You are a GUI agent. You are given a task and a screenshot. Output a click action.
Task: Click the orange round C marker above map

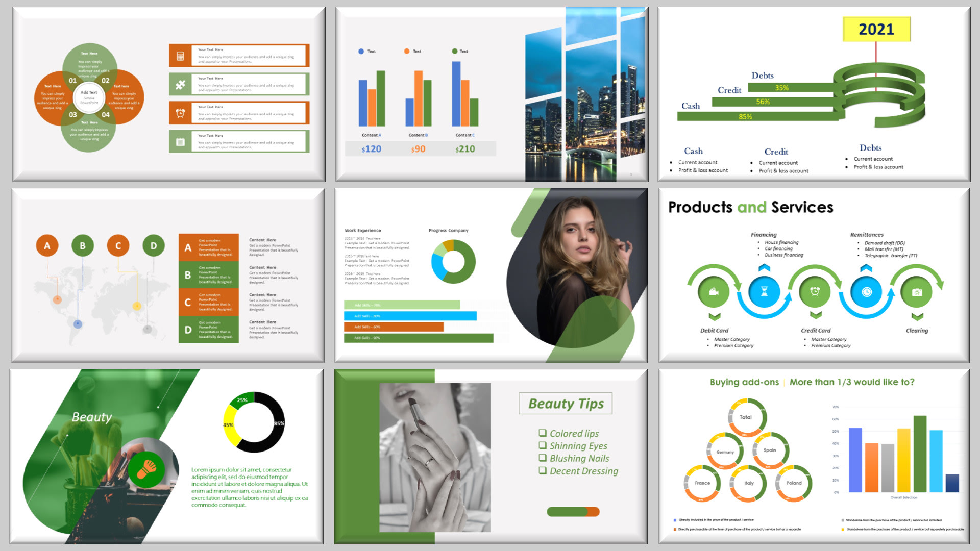[118, 245]
